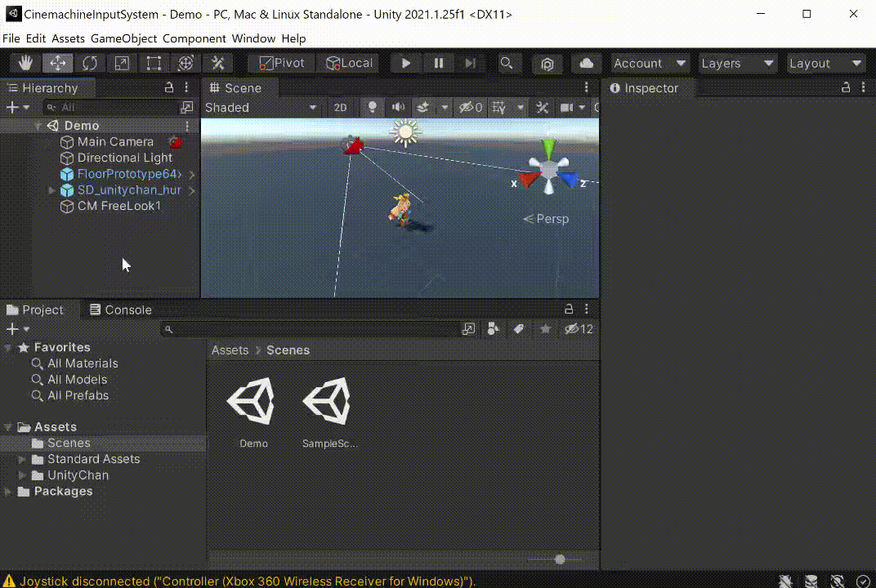876x588 pixels.
Task: Toggle scene audio speaker icon
Action: coord(398,108)
